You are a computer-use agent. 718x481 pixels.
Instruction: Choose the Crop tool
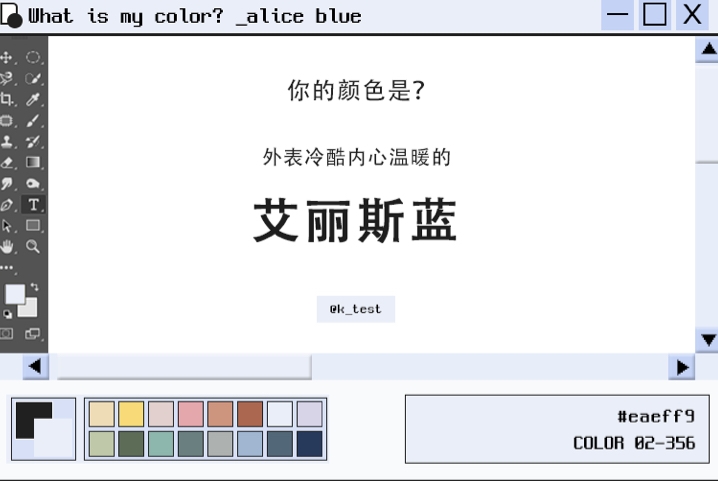click(8, 99)
